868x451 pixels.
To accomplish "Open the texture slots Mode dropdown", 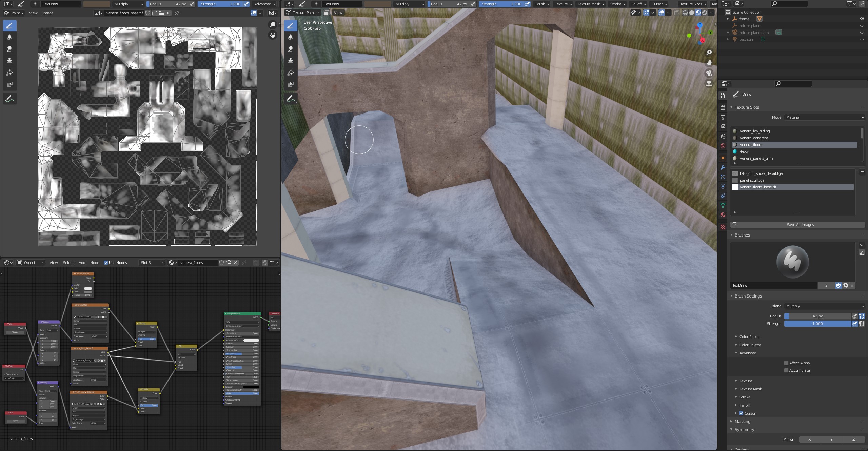I will tap(824, 117).
